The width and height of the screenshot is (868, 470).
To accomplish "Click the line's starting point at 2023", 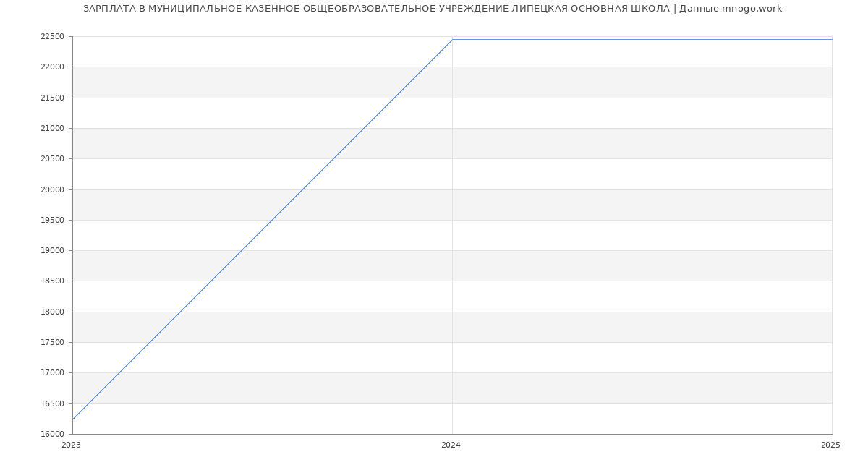I will (x=73, y=419).
